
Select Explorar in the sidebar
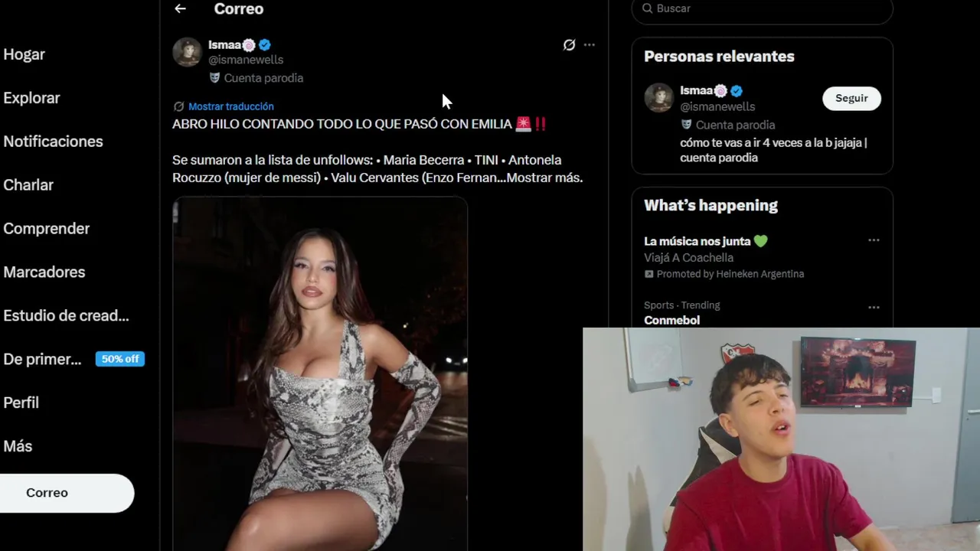[x=31, y=98]
